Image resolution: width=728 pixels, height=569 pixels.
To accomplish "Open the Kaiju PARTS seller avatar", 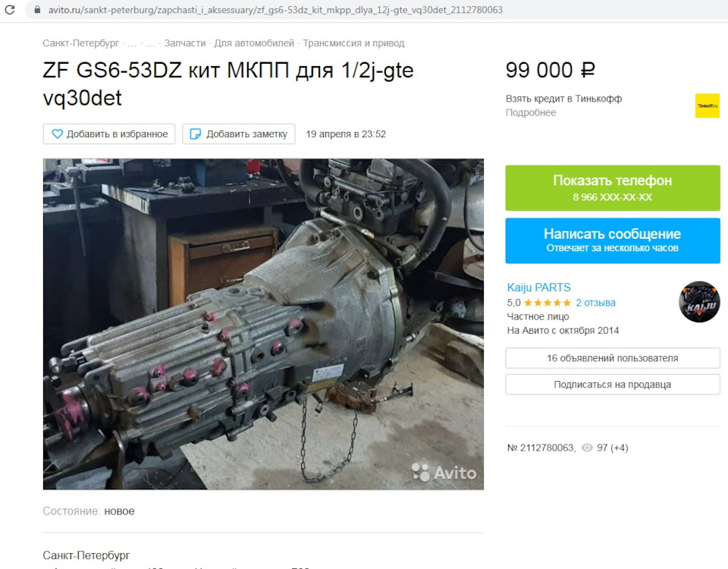I will 699,301.
